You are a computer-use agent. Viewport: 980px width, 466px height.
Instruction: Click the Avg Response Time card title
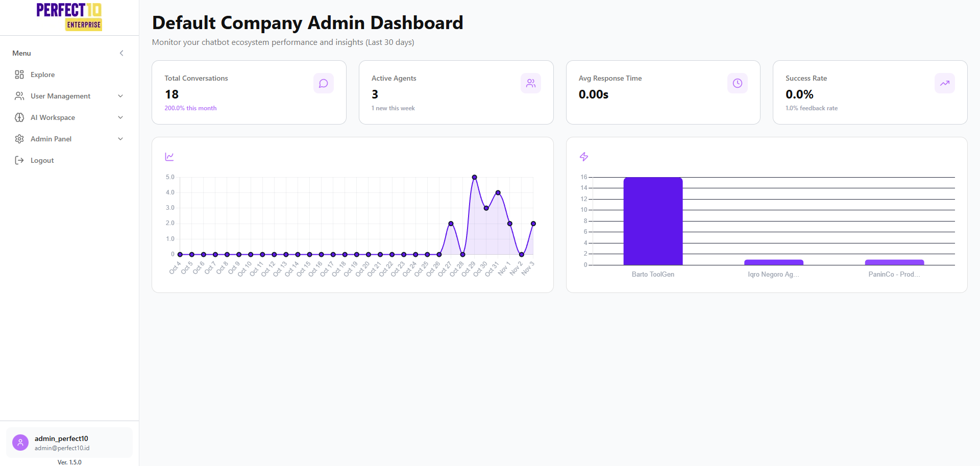click(x=610, y=78)
